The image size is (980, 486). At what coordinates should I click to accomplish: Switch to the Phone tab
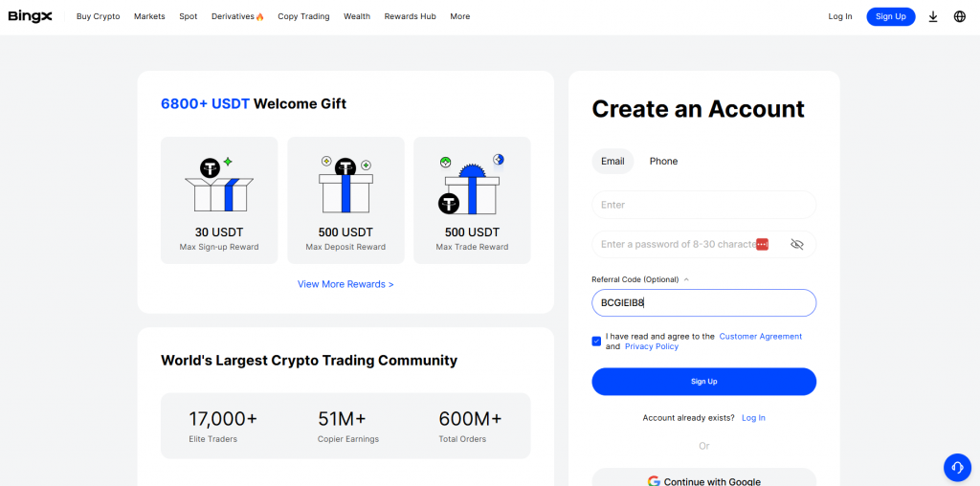pos(663,162)
